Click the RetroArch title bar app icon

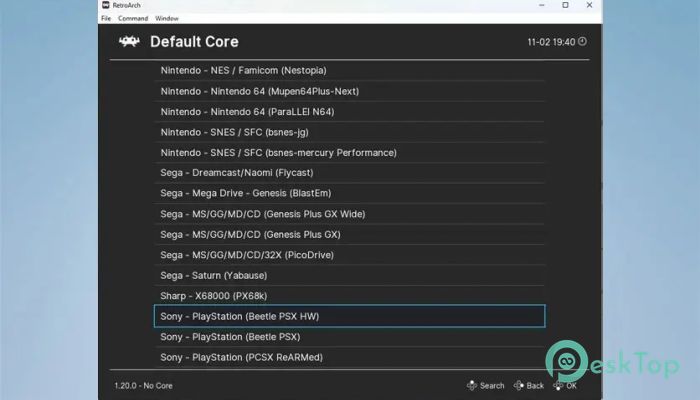pos(106,5)
